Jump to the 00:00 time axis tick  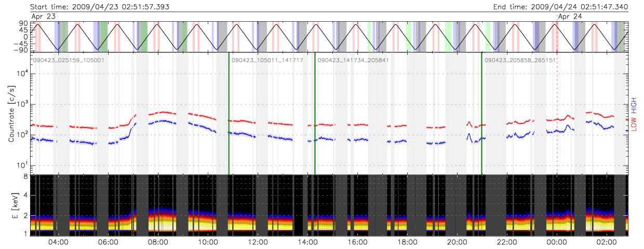(x=557, y=242)
